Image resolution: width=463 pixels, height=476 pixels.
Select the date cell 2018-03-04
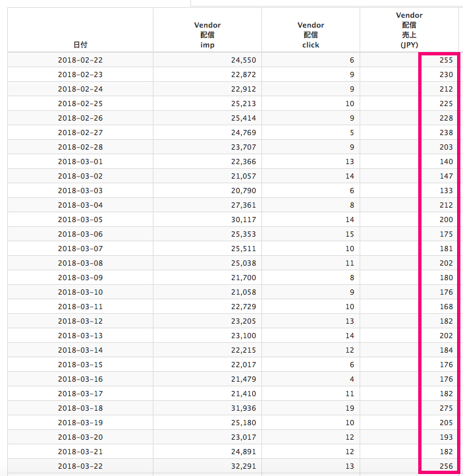point(80,205)
